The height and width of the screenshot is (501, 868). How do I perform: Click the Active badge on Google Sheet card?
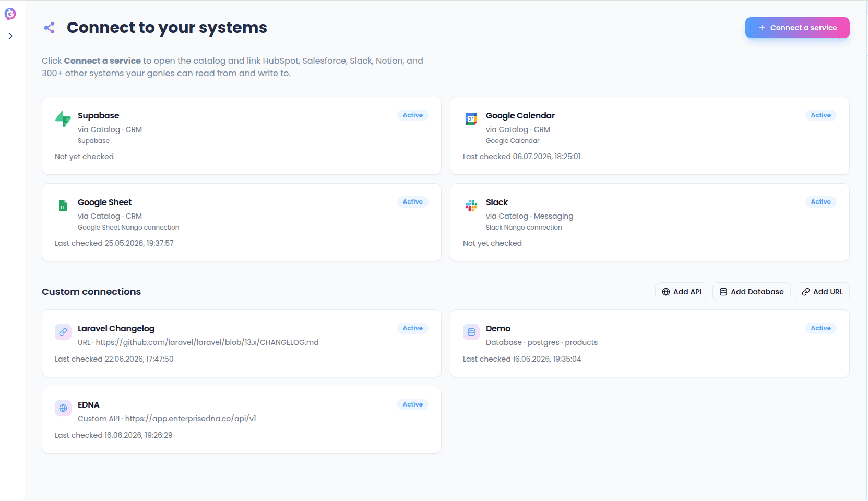[x=412, y=202]
